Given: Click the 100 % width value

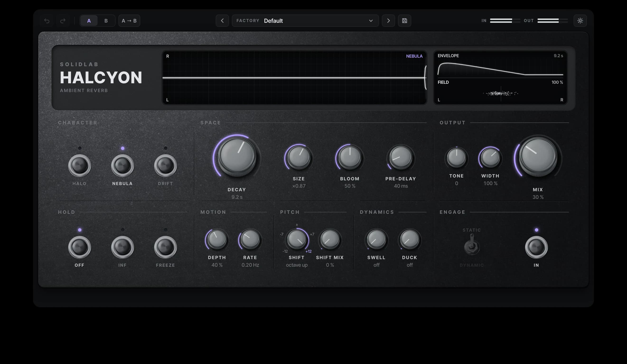Looking at the screenshot, I should 490,183.
